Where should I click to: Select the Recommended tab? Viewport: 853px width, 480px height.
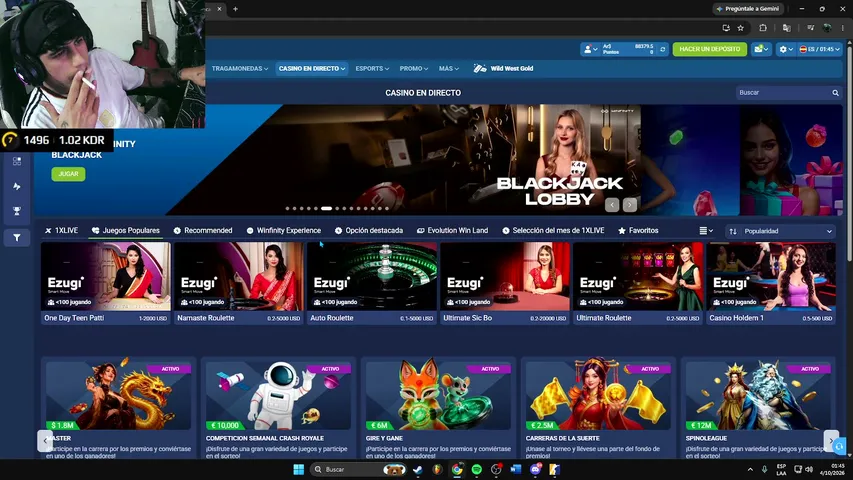(203, 231)
